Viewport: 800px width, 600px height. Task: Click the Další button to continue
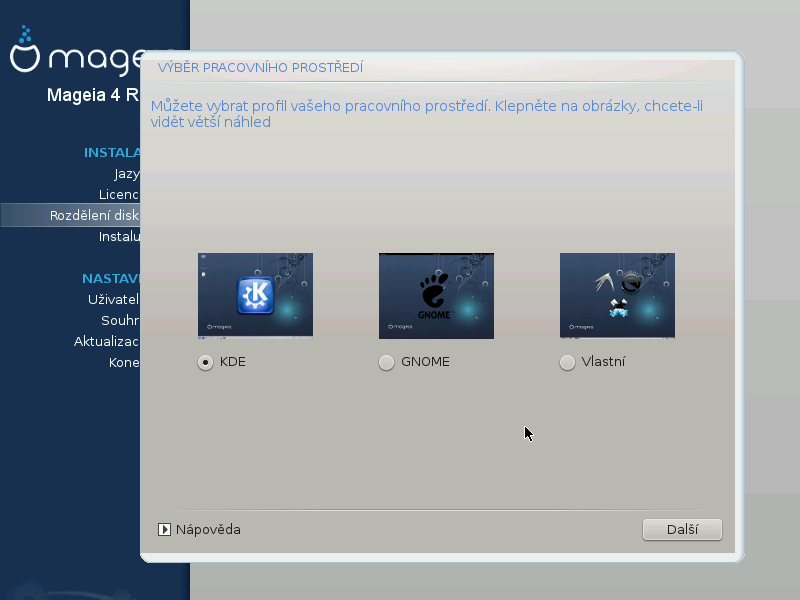682,530
